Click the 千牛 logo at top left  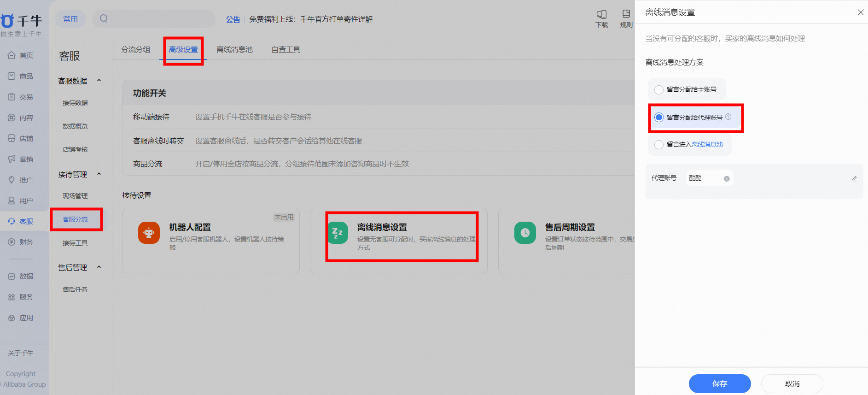click(x=21, y=21)
